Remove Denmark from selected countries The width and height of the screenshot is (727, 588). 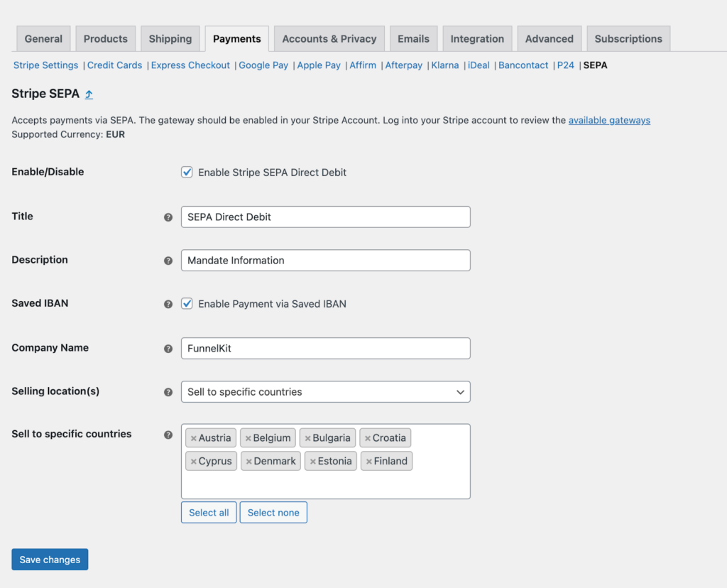click(x=249, y=460)
